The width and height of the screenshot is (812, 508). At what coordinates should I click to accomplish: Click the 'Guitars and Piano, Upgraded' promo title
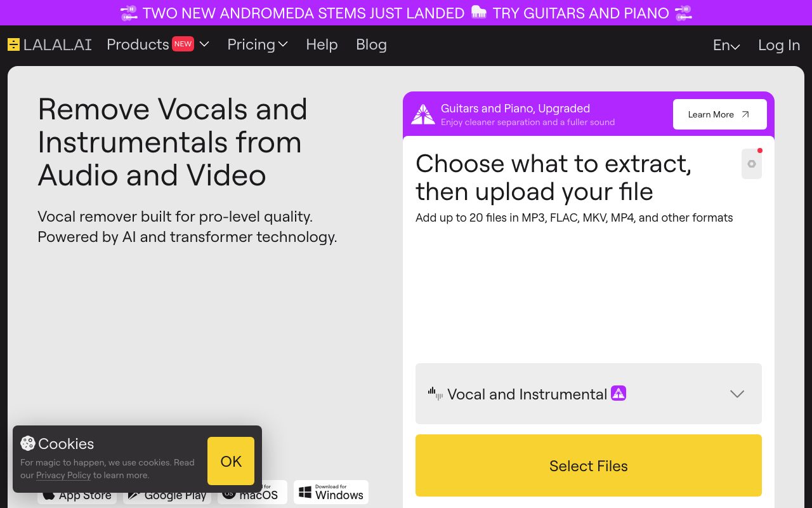[515, 109]
